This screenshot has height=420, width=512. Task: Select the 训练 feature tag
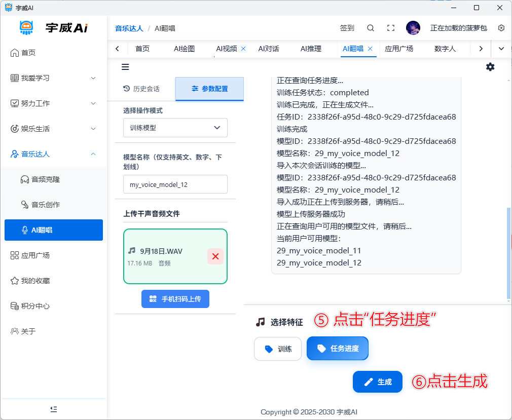click(278, 349)
